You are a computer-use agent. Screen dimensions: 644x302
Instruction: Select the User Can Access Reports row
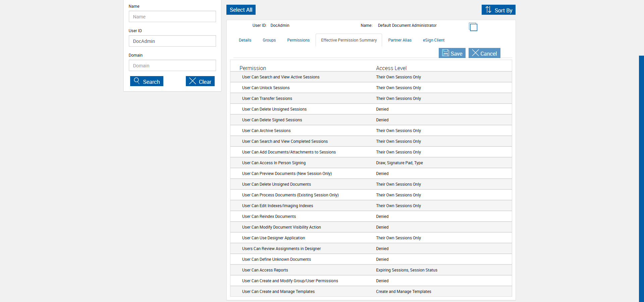371,270
